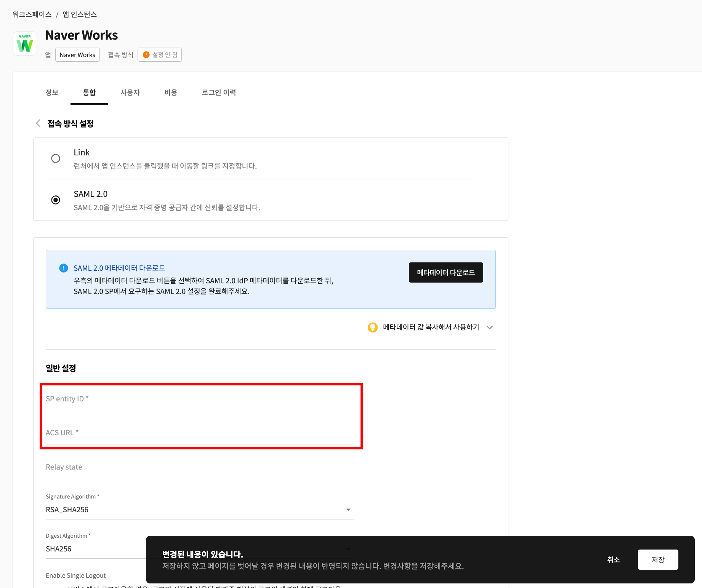The width and height of the screenshot is (702, 588).
Task: Open the Digest Algorithm SHA256 dropdown
Action: (x=95, y=549)
